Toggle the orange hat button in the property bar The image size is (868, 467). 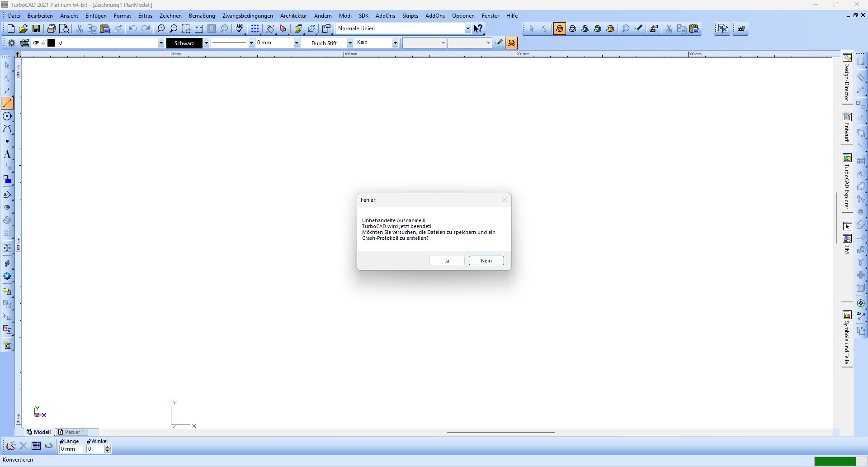pos(511,43)
